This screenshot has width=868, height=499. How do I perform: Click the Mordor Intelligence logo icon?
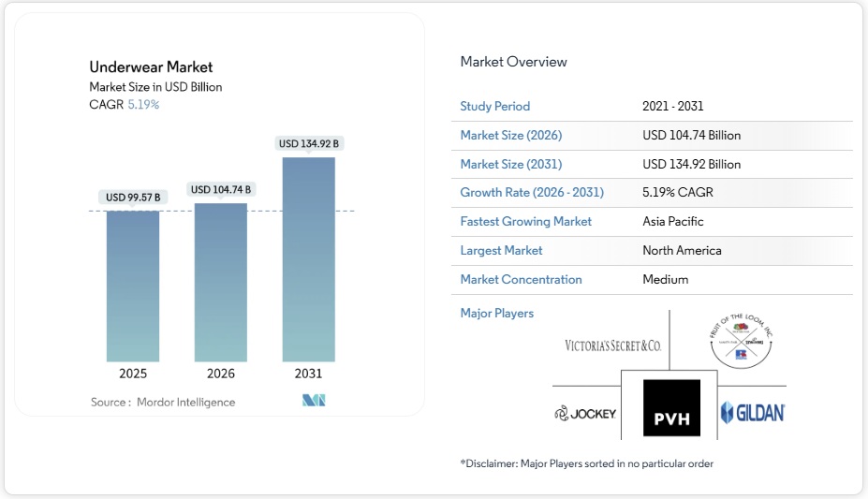pos(313,402)
